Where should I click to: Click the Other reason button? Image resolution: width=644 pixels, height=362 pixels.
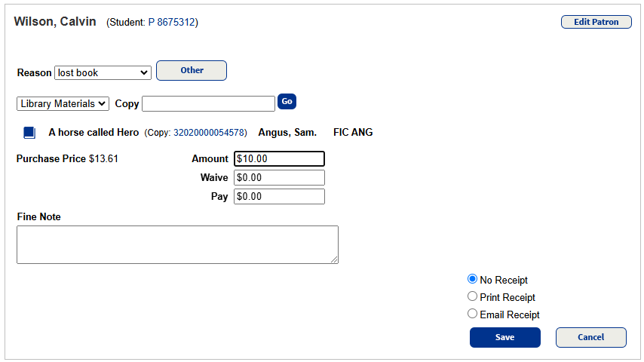coord(192,70)
